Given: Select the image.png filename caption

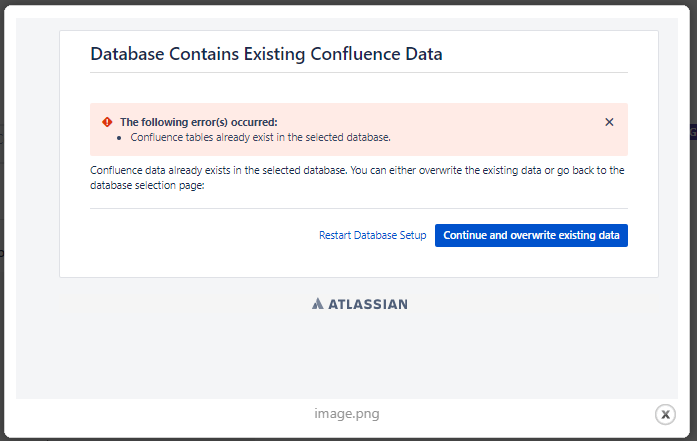Looking at the screenshot, I should pyautogui.click(x=347, y=414).
